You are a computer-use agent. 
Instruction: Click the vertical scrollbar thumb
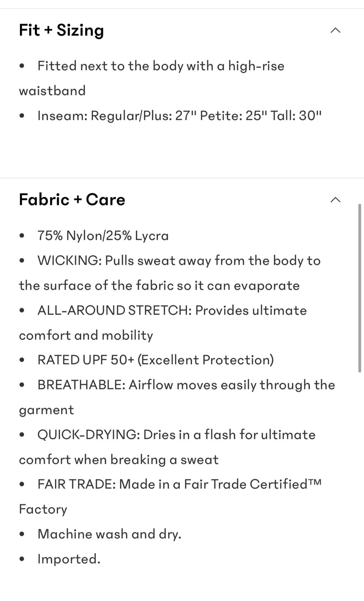pos(360,288)
